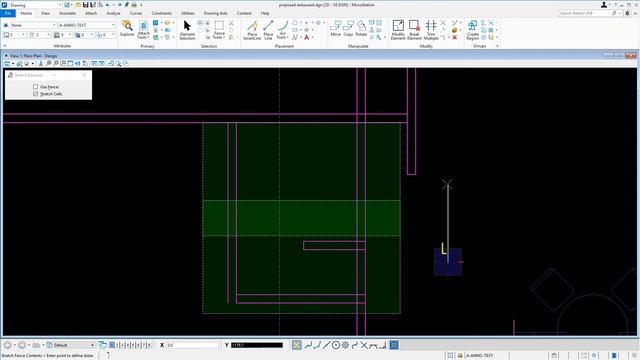
Task: Click the Save icon in quick access toolbar
Action: point(85,5)
